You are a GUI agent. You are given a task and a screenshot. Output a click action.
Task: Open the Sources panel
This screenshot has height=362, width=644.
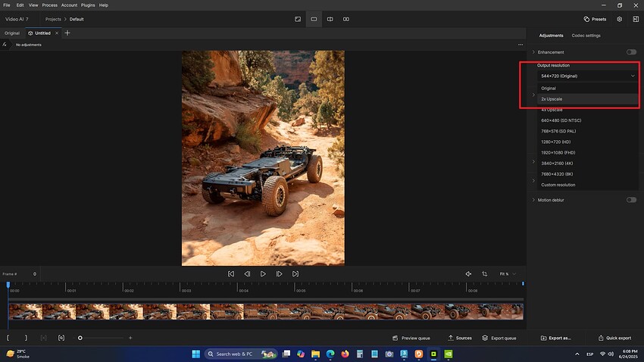click(x=460, y=338)
